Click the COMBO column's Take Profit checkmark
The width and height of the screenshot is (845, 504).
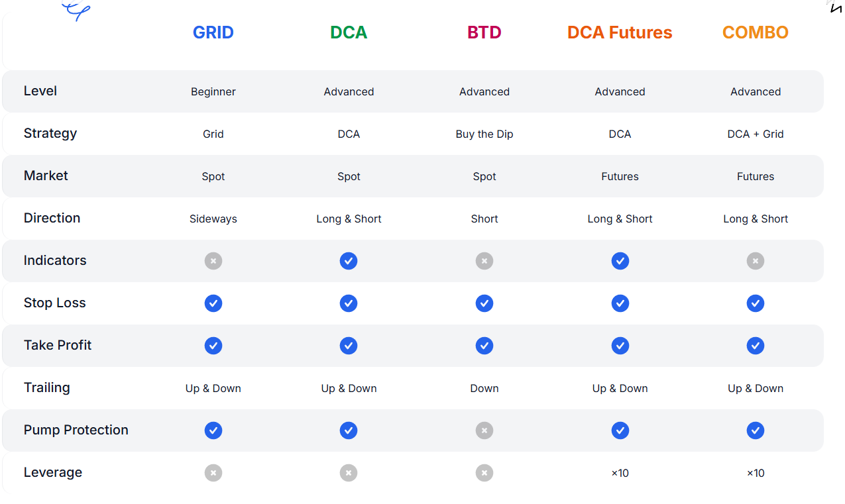click(x=756, y=346)
